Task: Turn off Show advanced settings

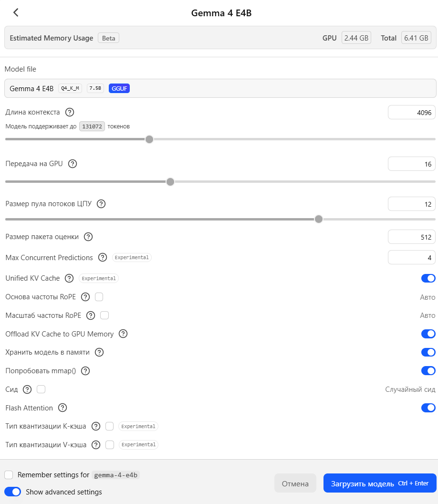Action: click(x=12, y=492)
